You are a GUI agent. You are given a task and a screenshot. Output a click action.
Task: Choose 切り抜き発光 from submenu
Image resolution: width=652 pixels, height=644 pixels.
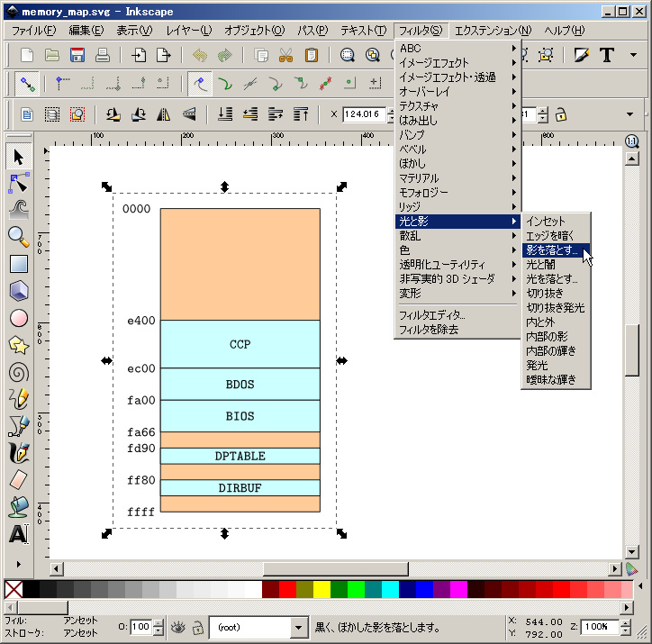click(x=556, y=308)
